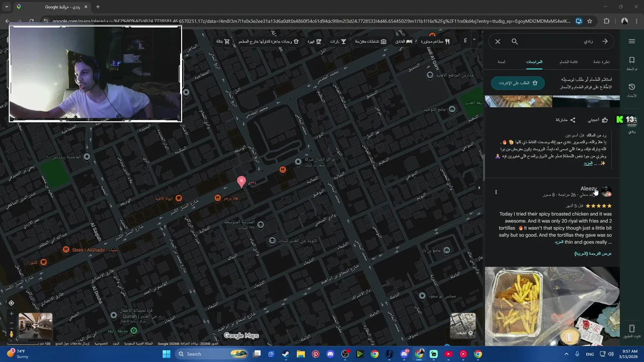
Task: Click the Pegman Street View icon
Action: (11, 334)
